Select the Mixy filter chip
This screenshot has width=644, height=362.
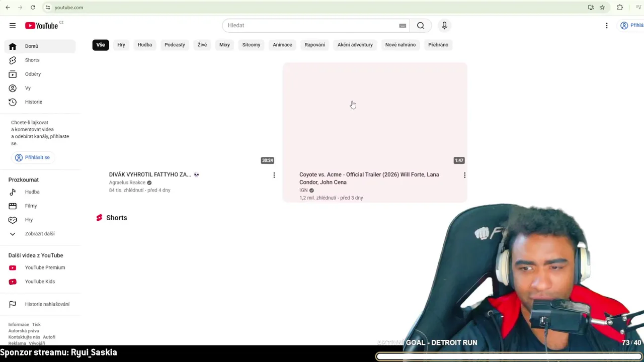224,45
